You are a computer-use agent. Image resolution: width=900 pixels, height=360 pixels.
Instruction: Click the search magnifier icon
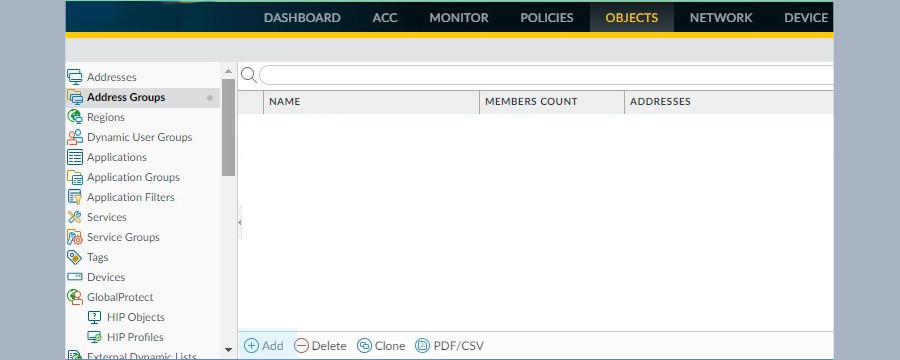pyautogui.click(x=249, y=75)
